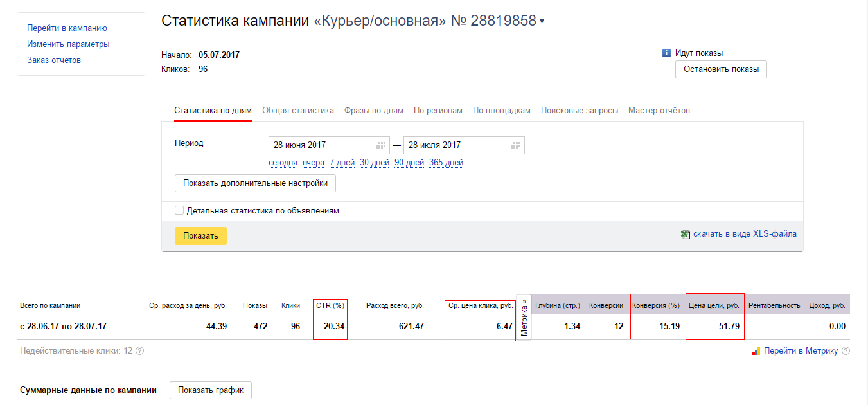The image size is (868, 405).
Task: Open calendar for the start date field
Action: pyautogui.click(x=381, y=145)
